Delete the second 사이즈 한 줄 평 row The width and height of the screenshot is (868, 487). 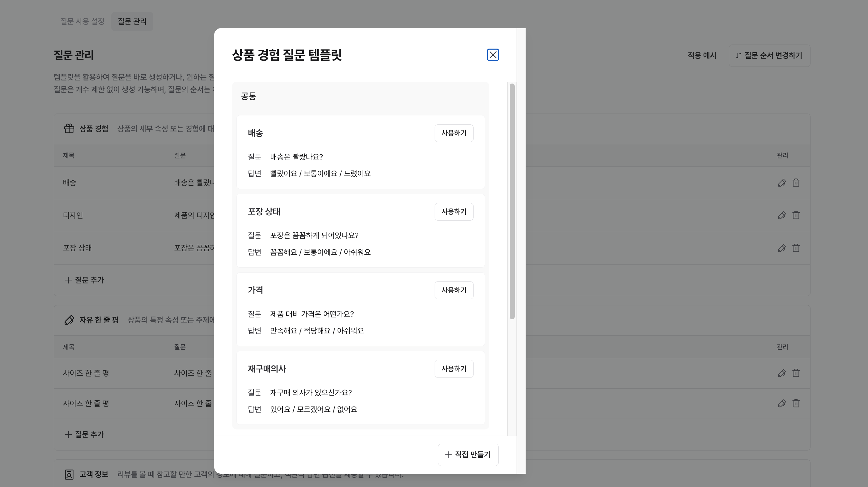(796, 403)
